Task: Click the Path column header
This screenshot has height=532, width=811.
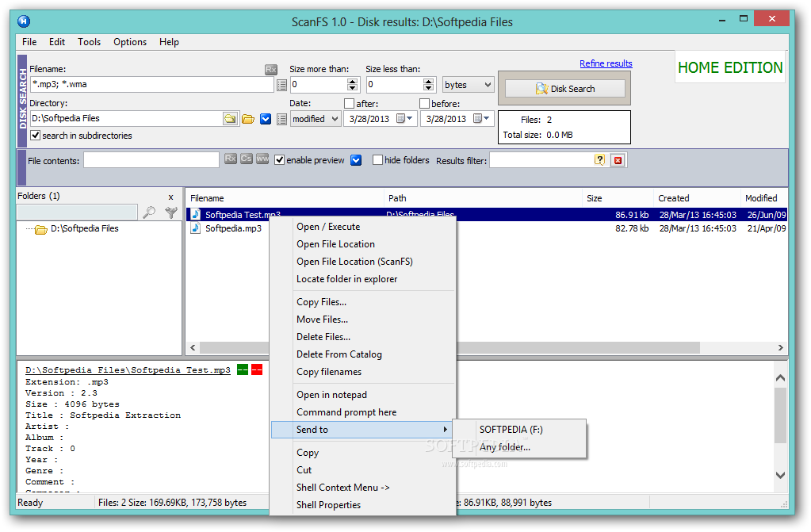Action: [x=483, y=198]
